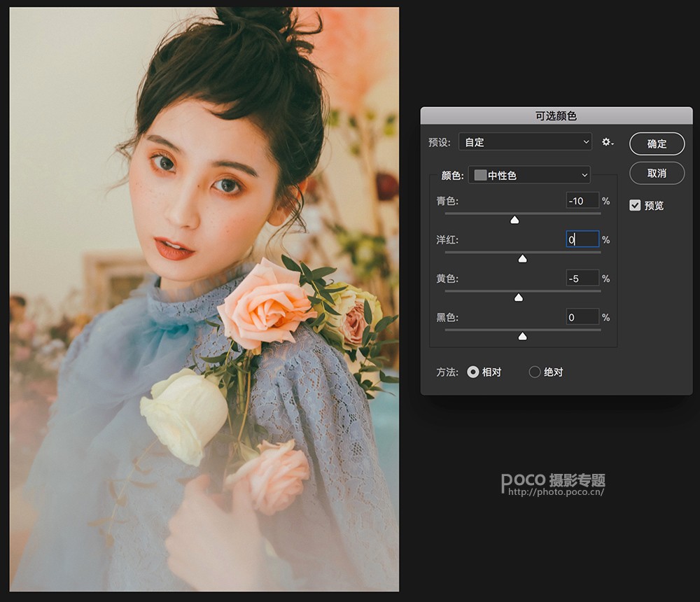Click the gray 中性色 color swatch
The height and width of the screenshot is (602, 700).
(480, 175)
